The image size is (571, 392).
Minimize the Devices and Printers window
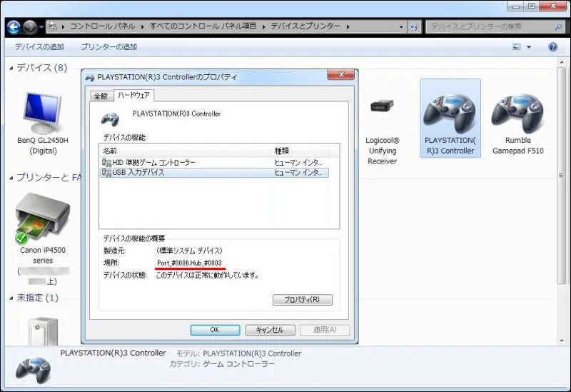click(x=515, y=6)
